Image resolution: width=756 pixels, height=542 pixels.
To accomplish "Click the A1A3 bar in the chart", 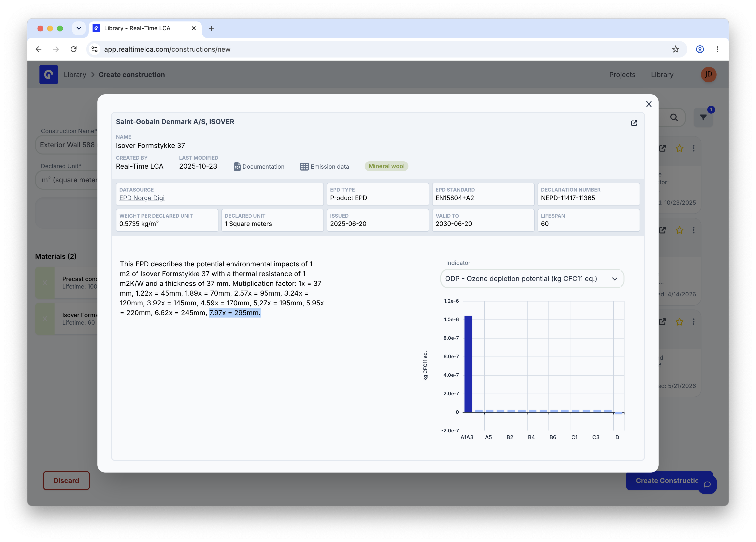I will [x=468, y=364].
